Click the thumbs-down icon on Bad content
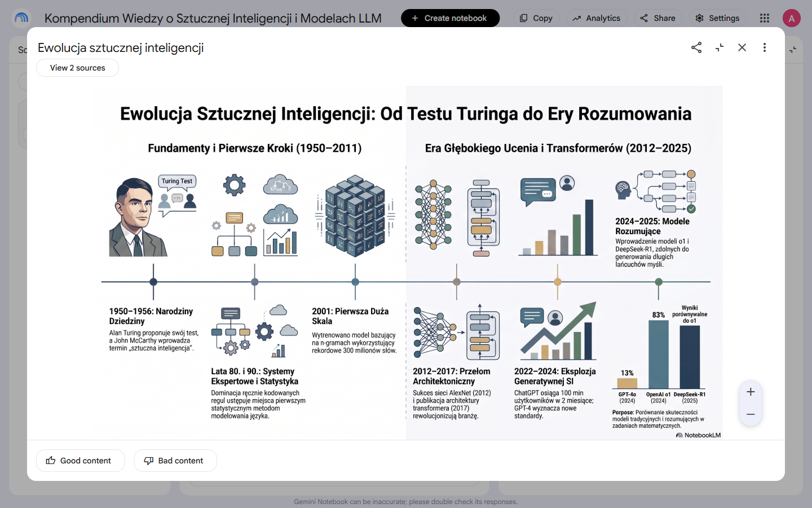812x508 pixels. click(x=149, y=461)
